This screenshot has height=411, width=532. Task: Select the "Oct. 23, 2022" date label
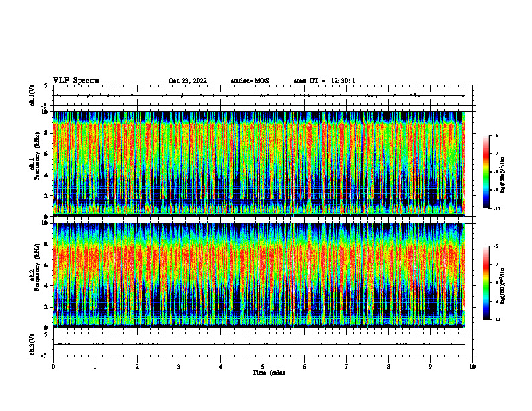click(x=187, y=81)
